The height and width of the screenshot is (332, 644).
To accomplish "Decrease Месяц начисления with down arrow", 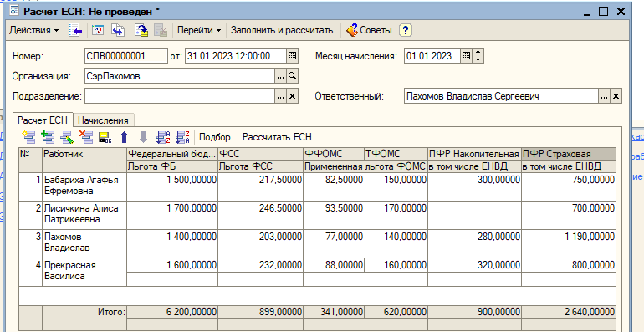I will click(478, 59).
